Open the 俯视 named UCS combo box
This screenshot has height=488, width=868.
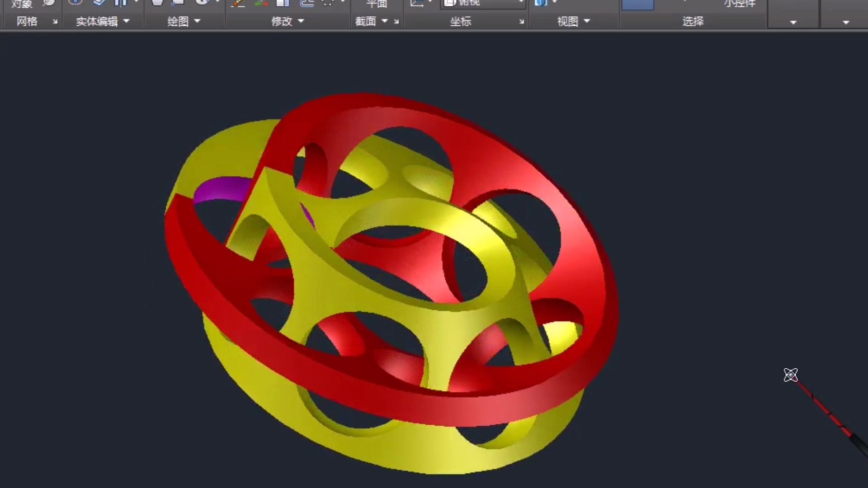coord(483,4)
